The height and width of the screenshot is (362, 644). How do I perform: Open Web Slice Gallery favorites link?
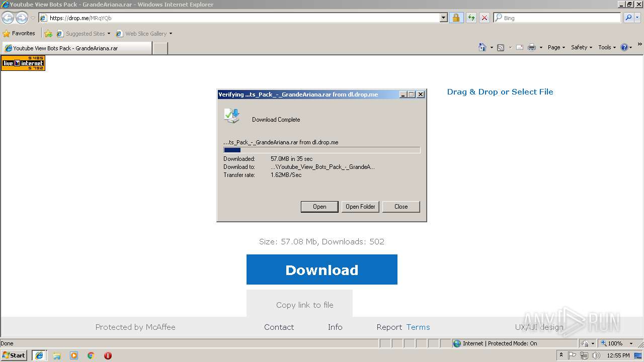pos(144,34)
